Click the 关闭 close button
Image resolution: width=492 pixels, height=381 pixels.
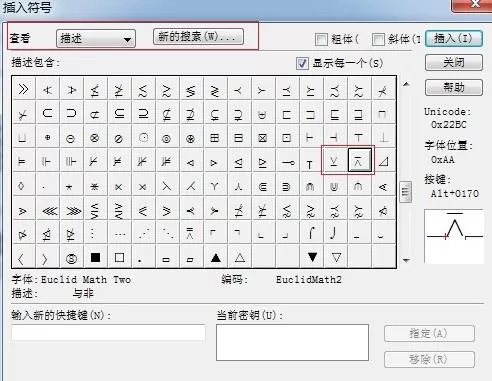(x=454, y=62)
